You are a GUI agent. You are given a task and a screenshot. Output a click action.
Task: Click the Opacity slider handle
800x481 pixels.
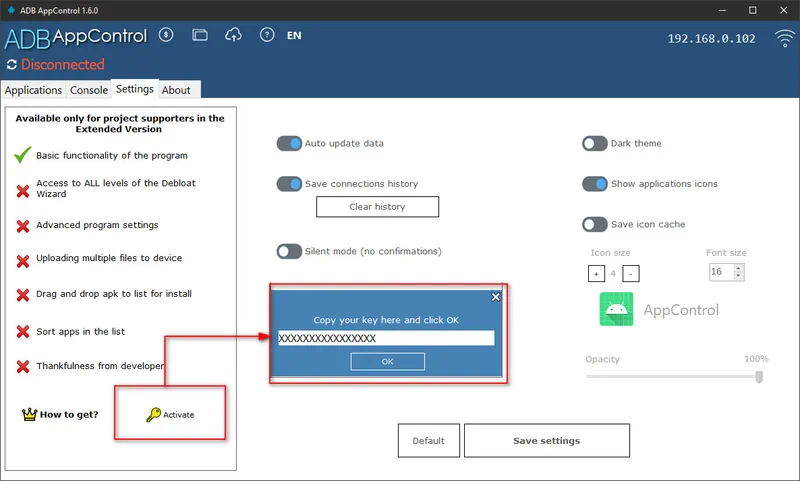(x=759, y=377)
